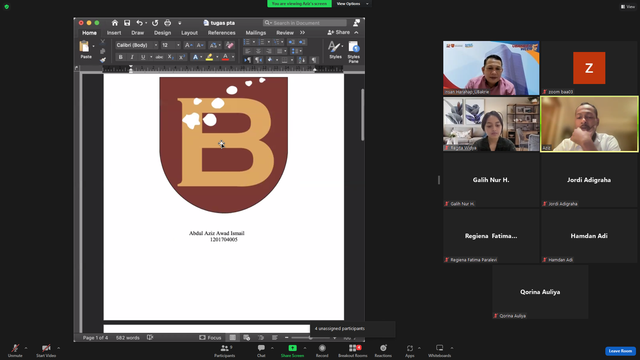Click the red font color swatch

click(225, 57)
